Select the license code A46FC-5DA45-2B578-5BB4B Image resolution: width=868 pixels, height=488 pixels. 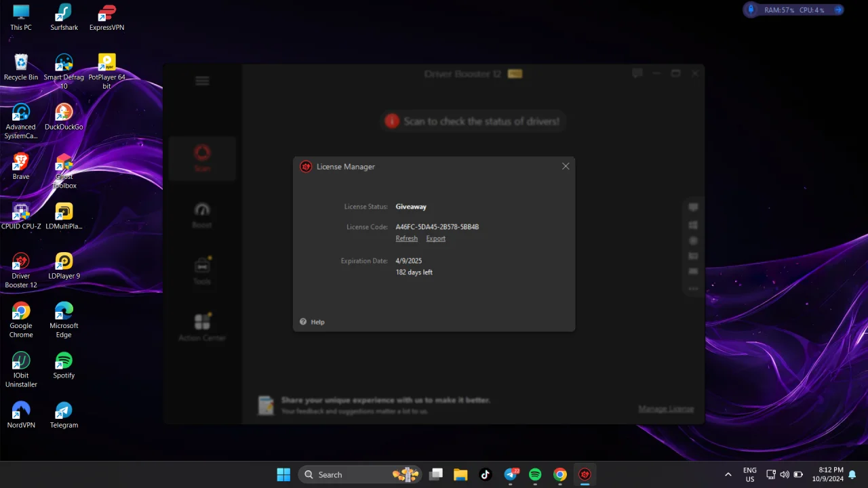437,227
